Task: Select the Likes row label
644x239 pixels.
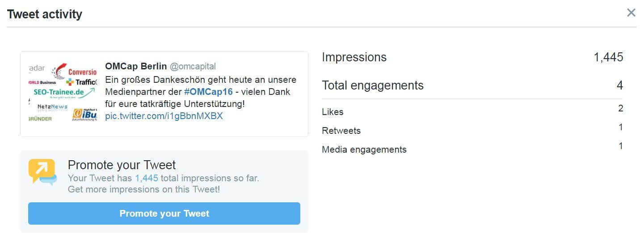Action: [x=333, y=112]
